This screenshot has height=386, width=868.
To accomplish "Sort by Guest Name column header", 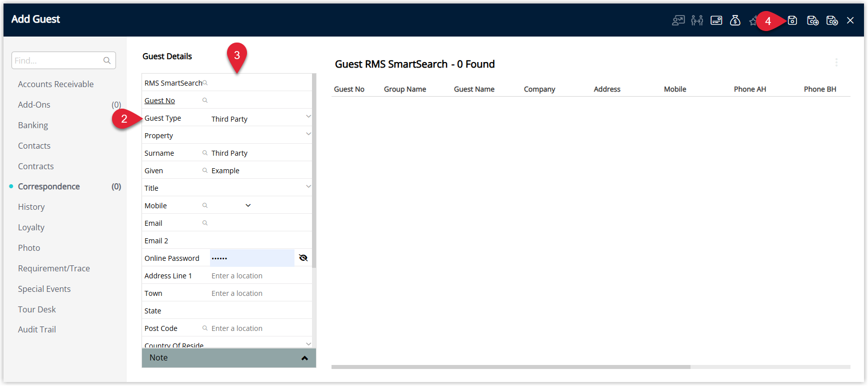I will pyautogui.click(x=474, y=89).
